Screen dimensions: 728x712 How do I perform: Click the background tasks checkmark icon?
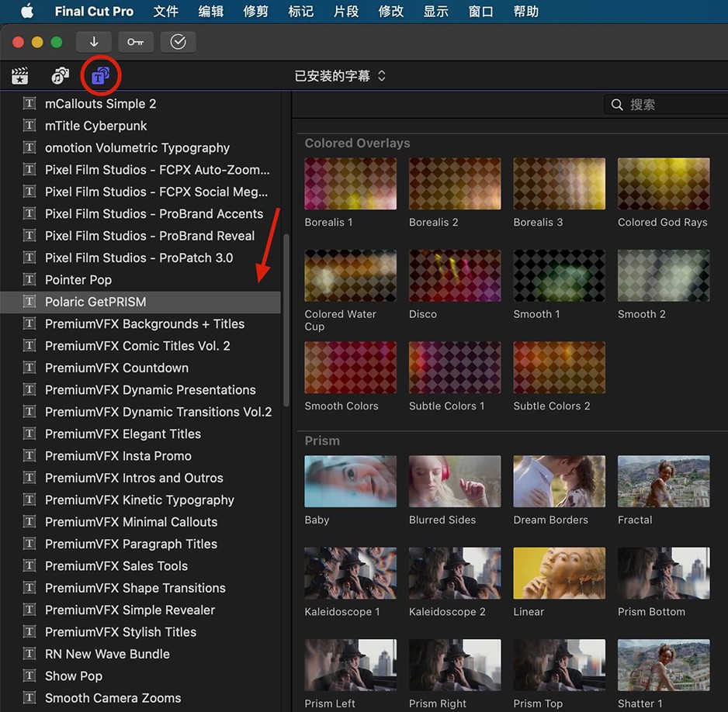coord(178,42)
